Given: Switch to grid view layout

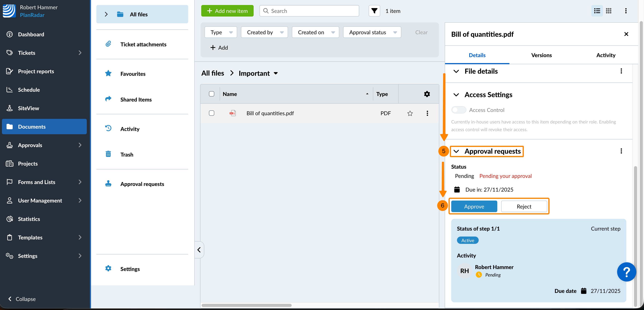Looking at the screenshot, I should [608, 11].
